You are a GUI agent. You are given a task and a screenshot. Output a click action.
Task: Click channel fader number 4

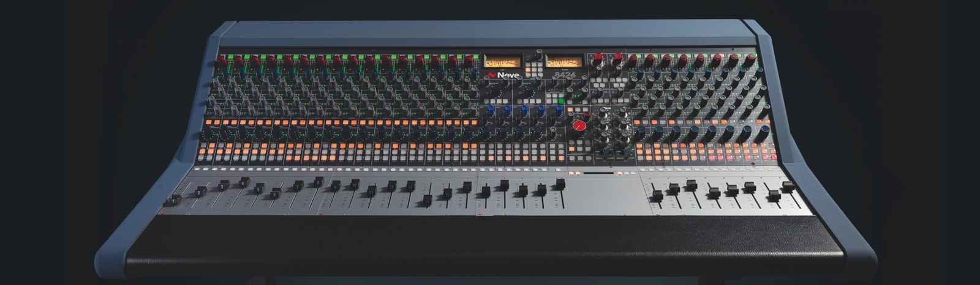point(244,182)
